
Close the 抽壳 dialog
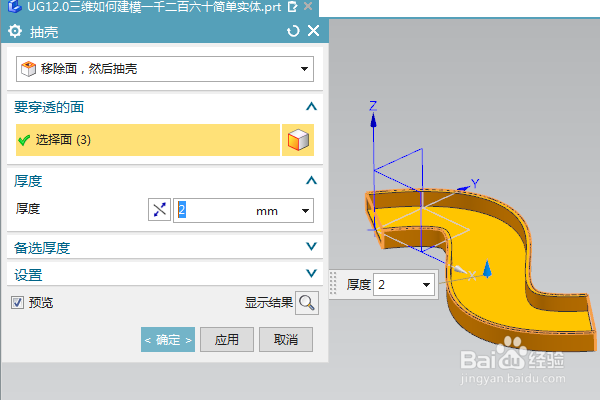coord(313,31)
